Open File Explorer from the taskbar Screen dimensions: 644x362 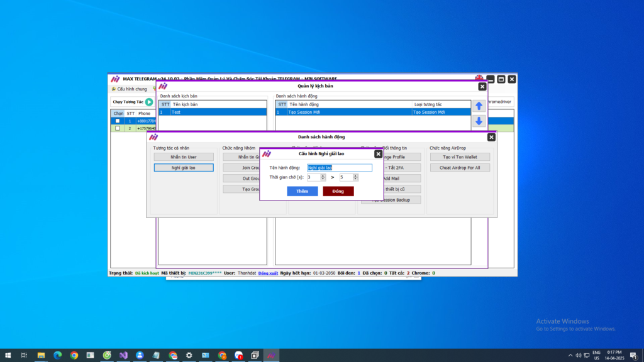41,355
